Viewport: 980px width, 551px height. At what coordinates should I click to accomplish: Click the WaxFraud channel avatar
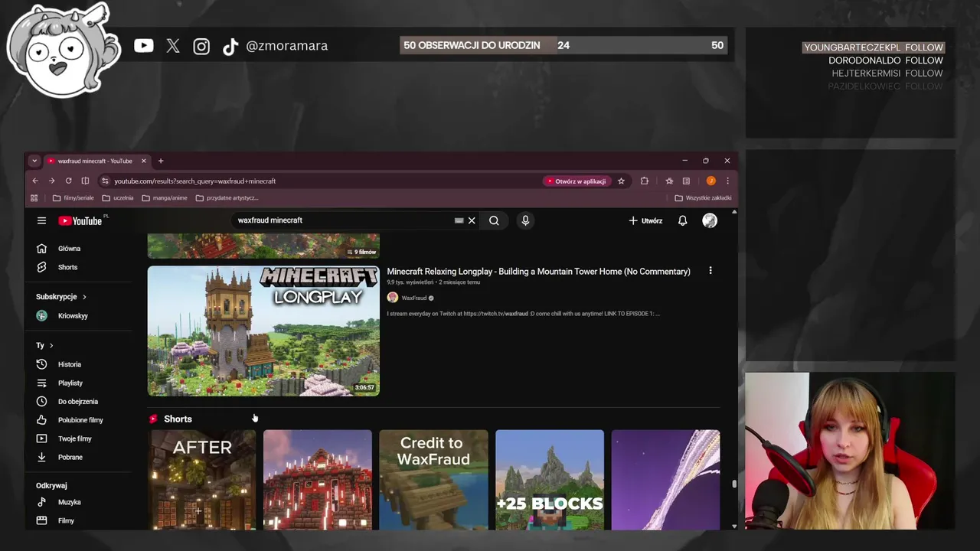[393, 298]
